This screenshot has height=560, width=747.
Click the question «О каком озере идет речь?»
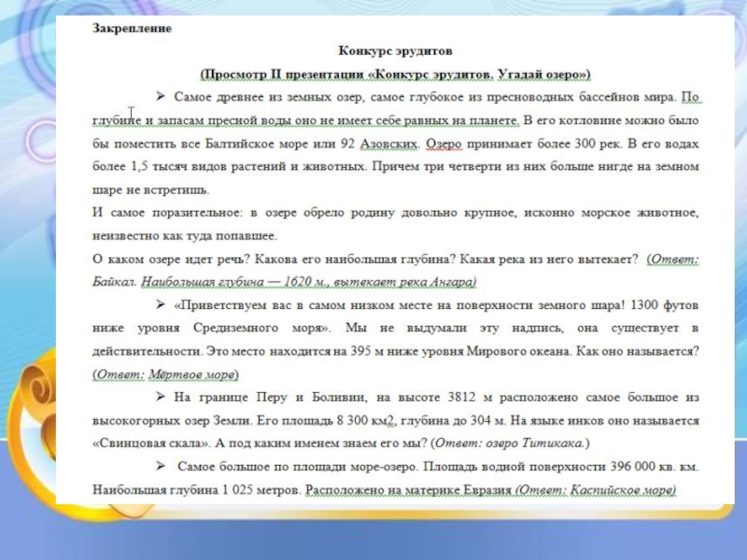(171, 259)
